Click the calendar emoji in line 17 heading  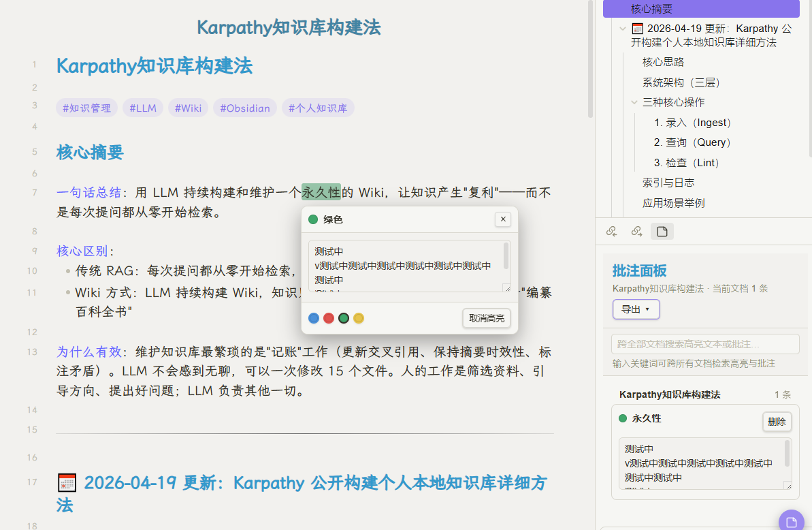67,482
